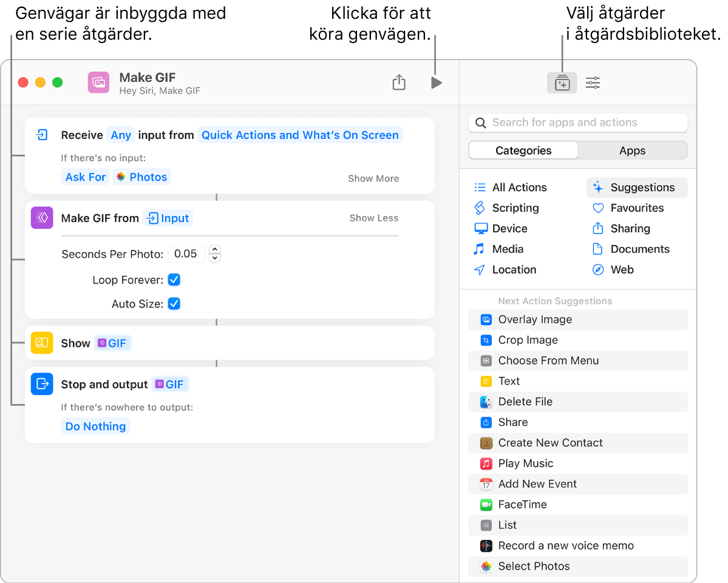Change the GIF variable in Show action
This screenshot has width=728, height=583.
113,343
